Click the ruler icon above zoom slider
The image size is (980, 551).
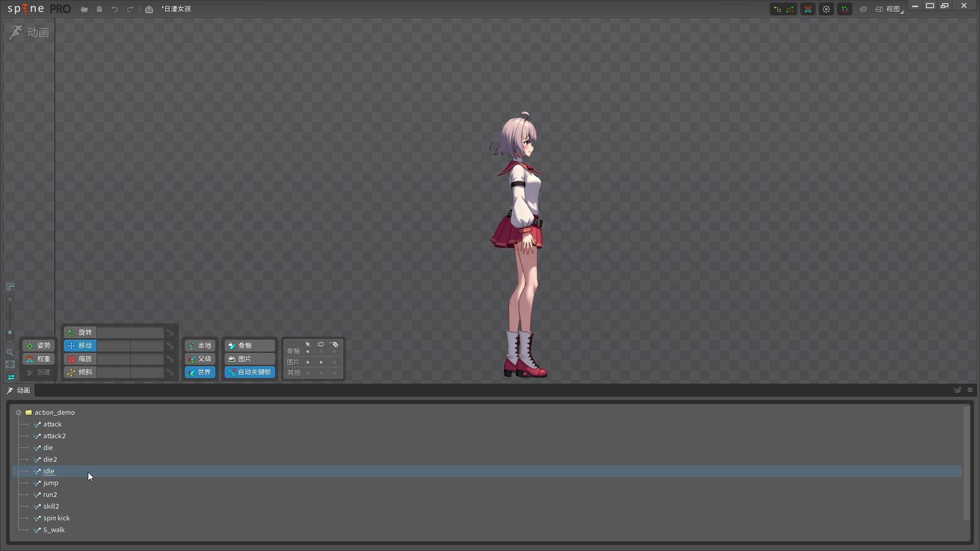(x=10, y=287)
